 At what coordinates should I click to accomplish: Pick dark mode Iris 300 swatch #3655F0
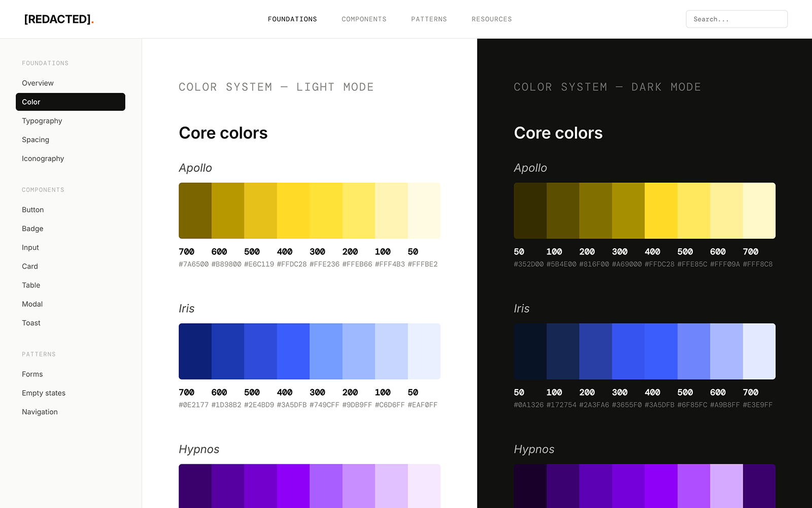(628, 352)
